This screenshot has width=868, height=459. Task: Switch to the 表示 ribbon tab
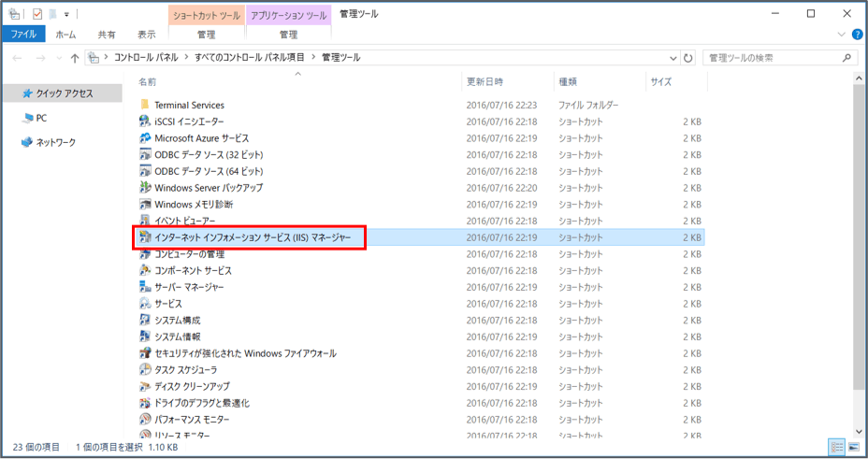coord(147,35)
